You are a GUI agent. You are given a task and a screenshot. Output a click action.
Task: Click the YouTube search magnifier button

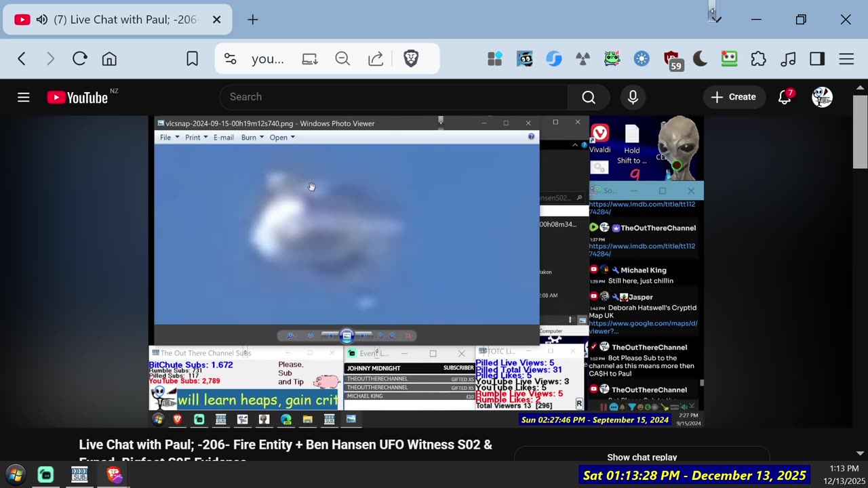click(589, 98)
